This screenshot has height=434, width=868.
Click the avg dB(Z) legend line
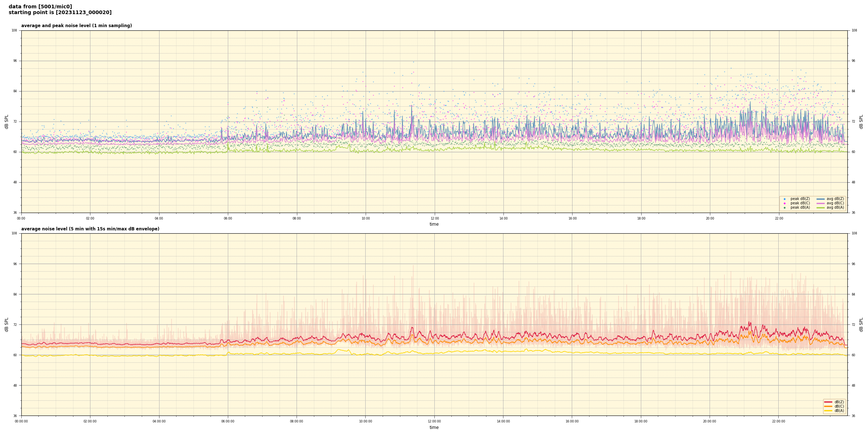pos(820,199)
